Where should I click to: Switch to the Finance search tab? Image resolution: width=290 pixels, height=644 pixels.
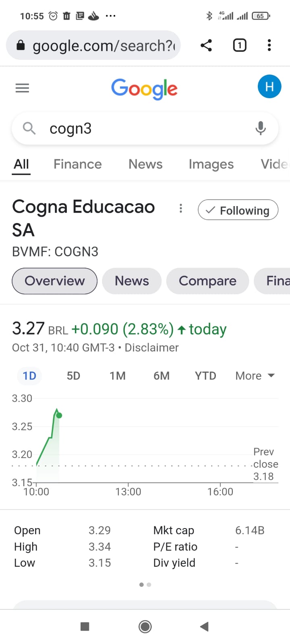78,164
